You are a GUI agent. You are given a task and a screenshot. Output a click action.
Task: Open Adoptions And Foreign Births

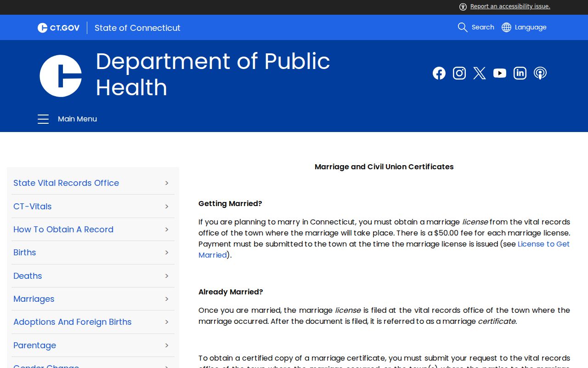point(73,322)
